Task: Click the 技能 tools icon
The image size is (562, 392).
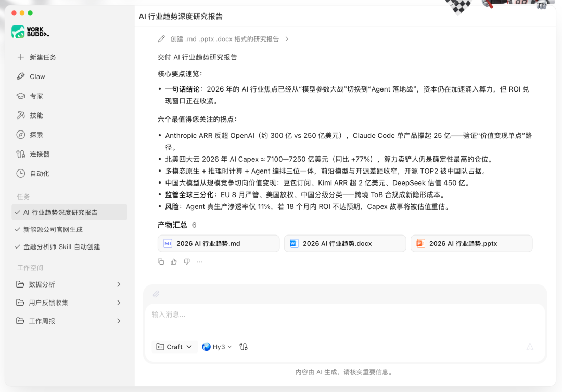Action: [x=21, y=115]
